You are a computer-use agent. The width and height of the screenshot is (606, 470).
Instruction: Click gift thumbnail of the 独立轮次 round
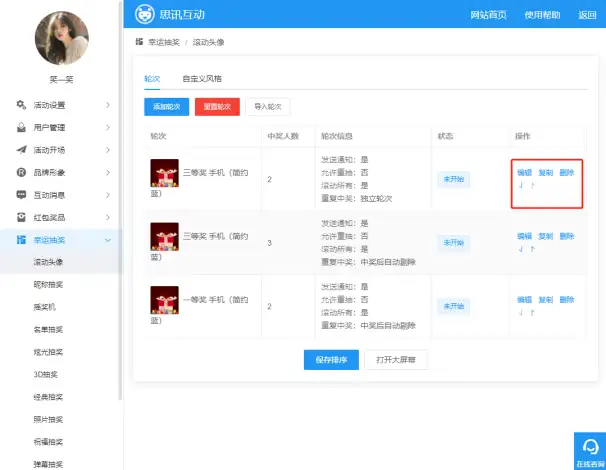click(165, 173)
